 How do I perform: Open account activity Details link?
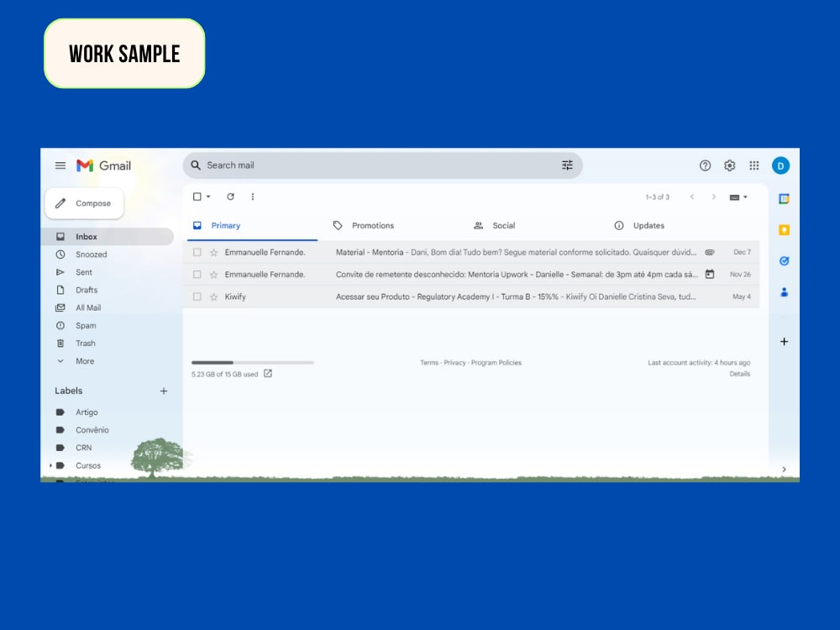point(739,374)
